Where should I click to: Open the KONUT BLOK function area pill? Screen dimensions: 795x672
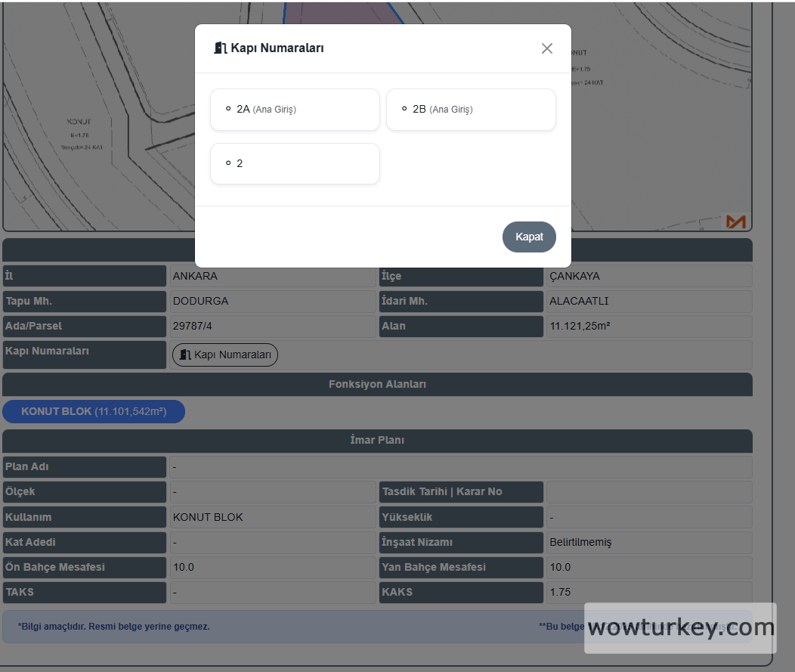pos(94,412)
